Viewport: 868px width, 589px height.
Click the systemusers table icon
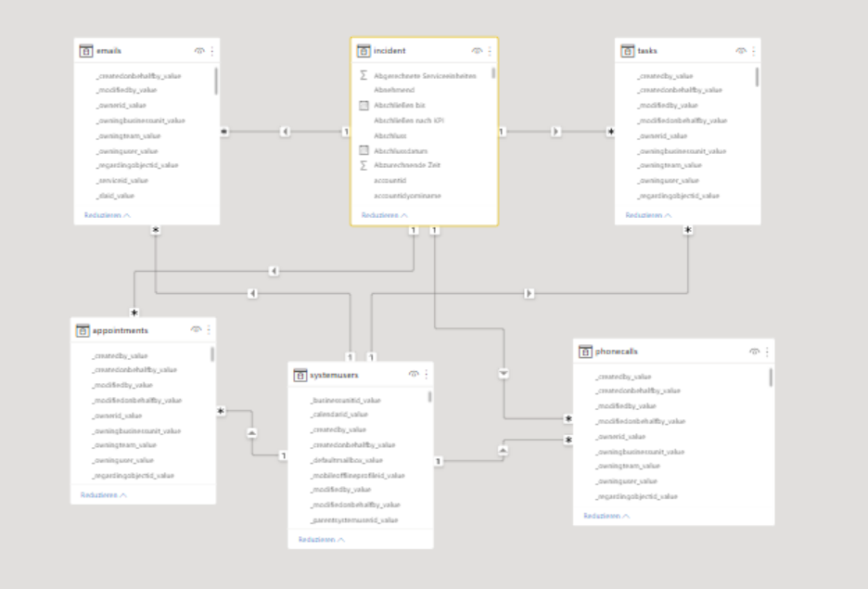300,376
